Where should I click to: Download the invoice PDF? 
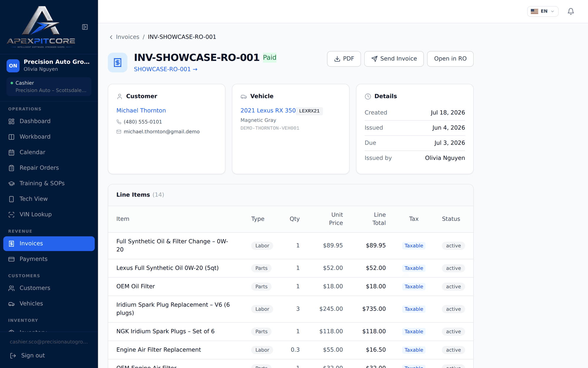tap(344, 59)
